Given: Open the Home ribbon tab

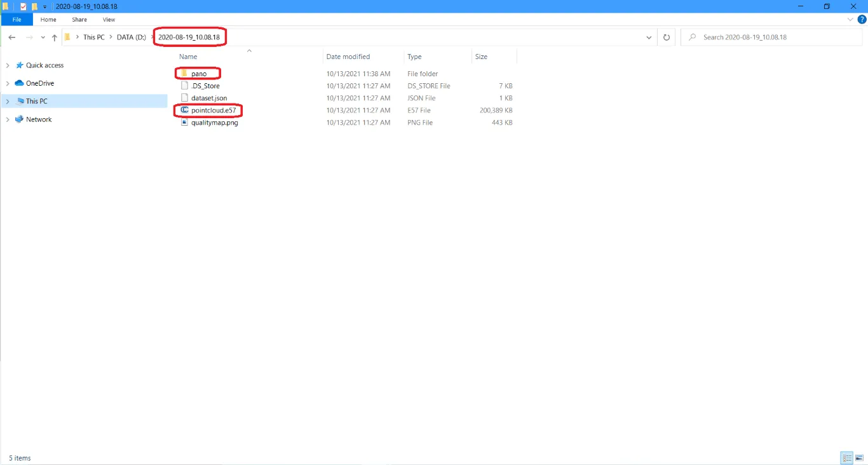Looking at the screenshot, I should pos(48,20).
